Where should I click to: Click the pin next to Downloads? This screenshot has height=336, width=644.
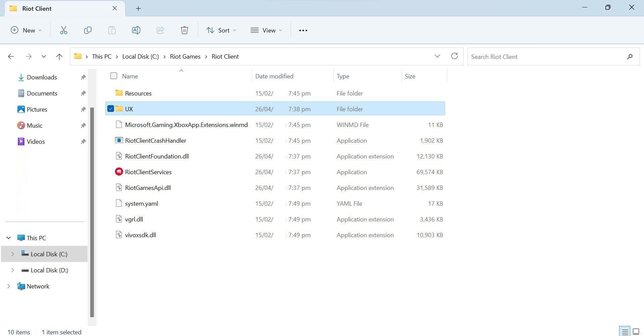pyautogui.click(x=83, y=77)
